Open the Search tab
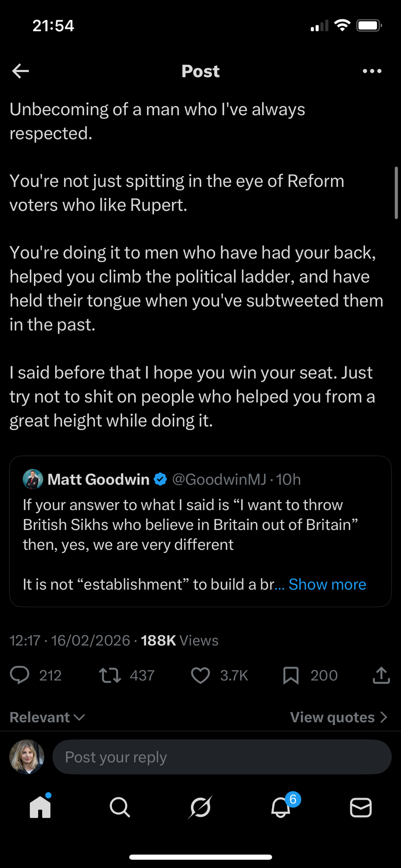The image size is (401, 868). [x=120, y=807]
